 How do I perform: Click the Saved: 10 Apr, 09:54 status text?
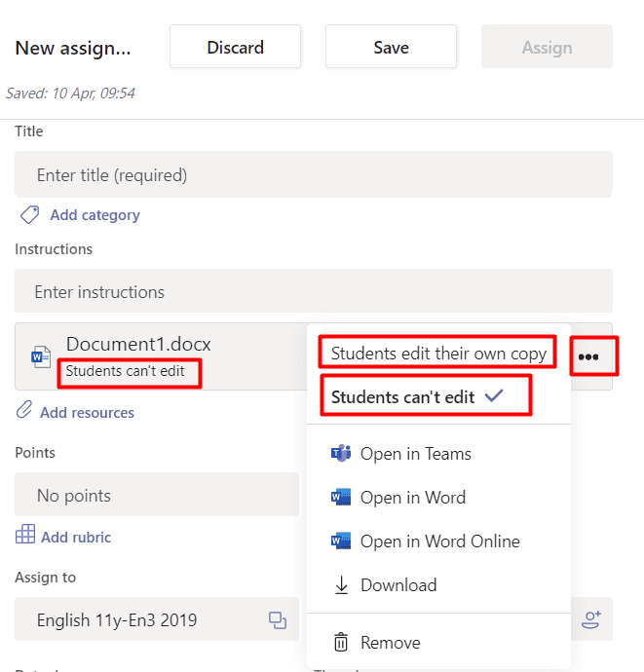[x=71, y=93]
